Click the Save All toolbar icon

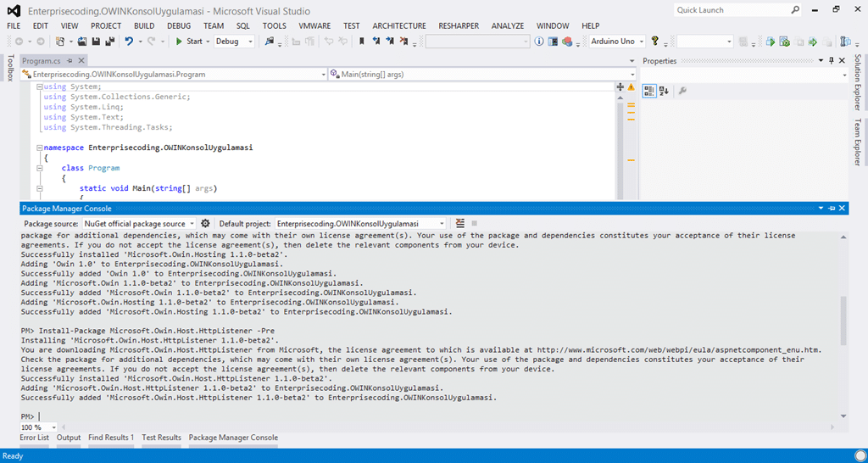tap(109, 42)
